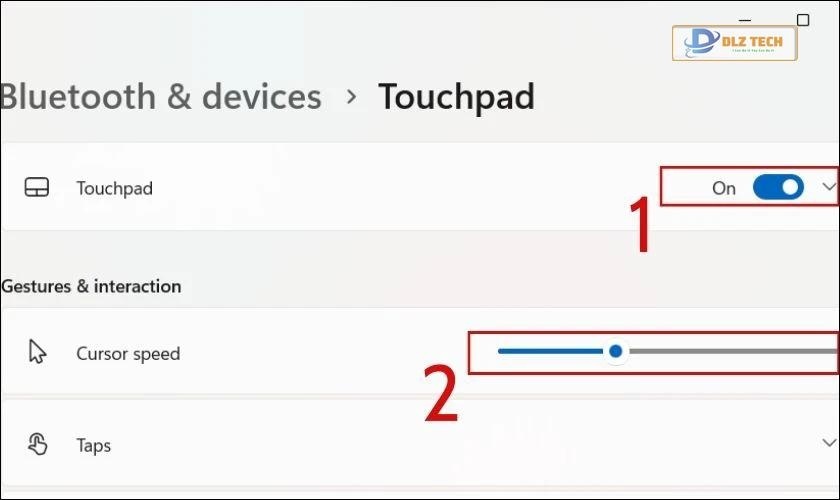This screenshot has width=840, height=500.
Task: Click the On label beside the switch
Action: (724, 188)
